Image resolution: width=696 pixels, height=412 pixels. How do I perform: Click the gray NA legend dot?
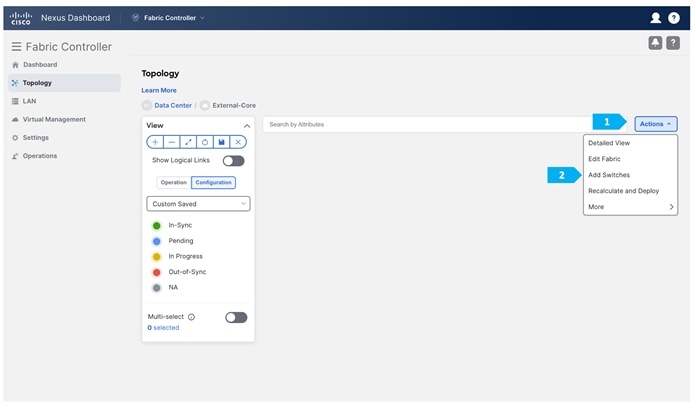pyautogui.click(x=157, y=288)
